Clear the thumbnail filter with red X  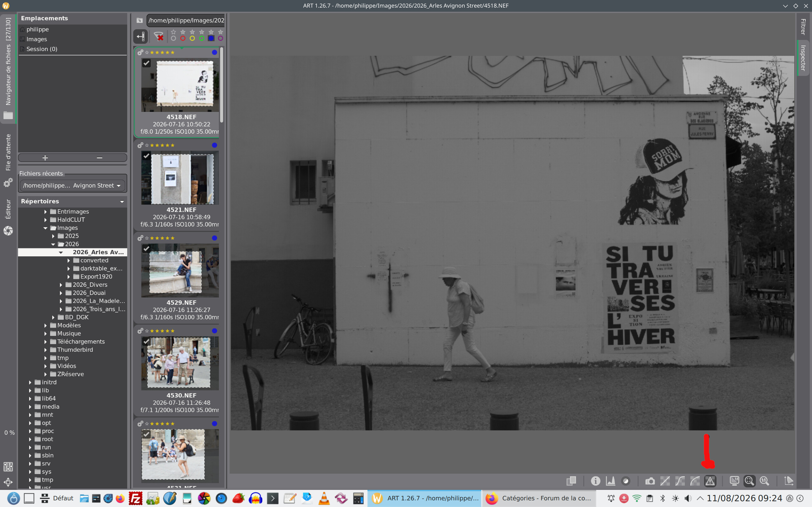coord(158,36)
